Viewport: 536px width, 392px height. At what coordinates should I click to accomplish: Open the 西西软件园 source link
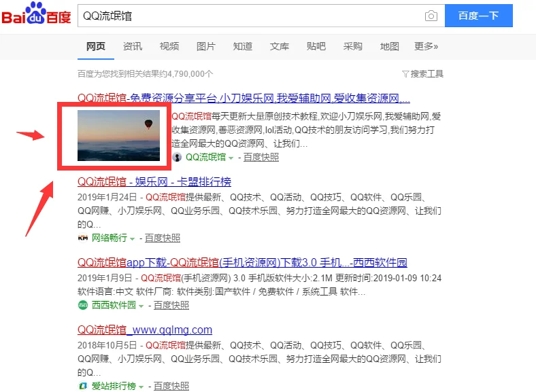(x=114, y=305)
